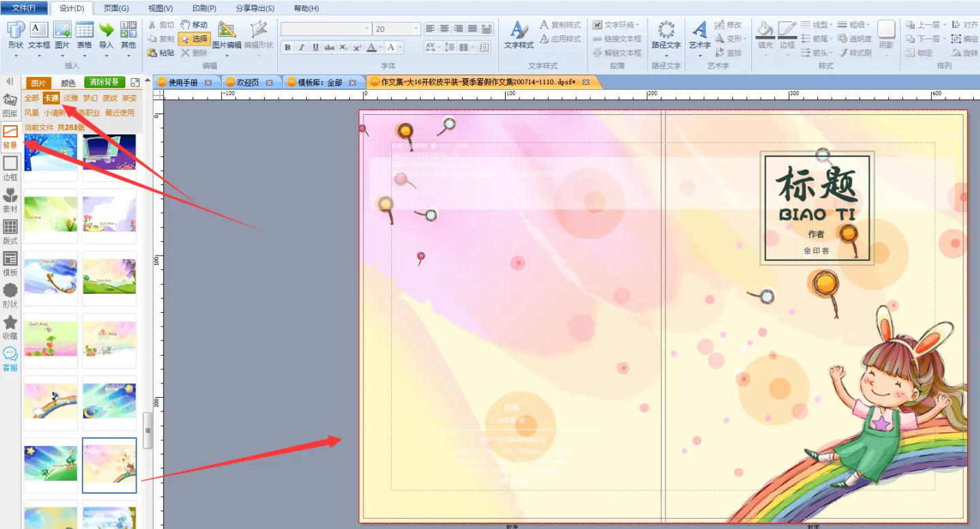Click 旋转 rotate in arrange group
This screenshot has height=529, width=980.
pyautogui.click(x=964, y=52)
